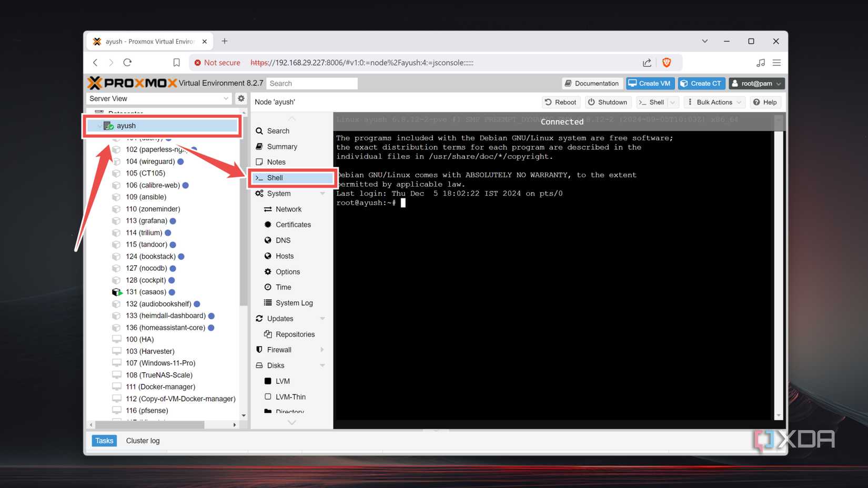The image size is (868, 488).
Task: Click the Brave shields icon in address bar
Action: [667, 63]
